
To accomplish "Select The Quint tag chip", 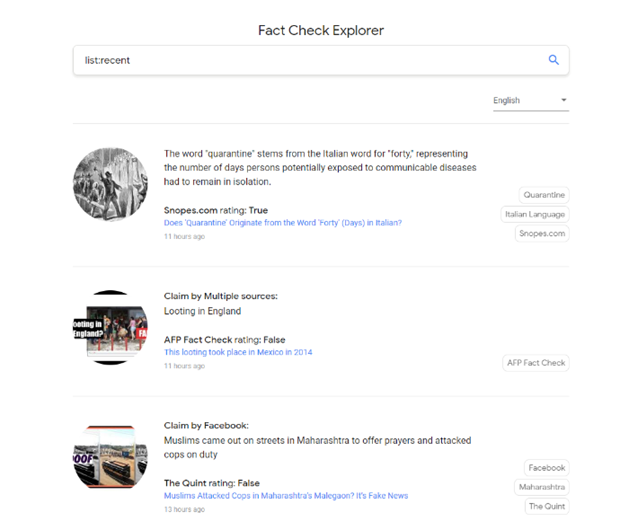I will (x=546, y=506).
